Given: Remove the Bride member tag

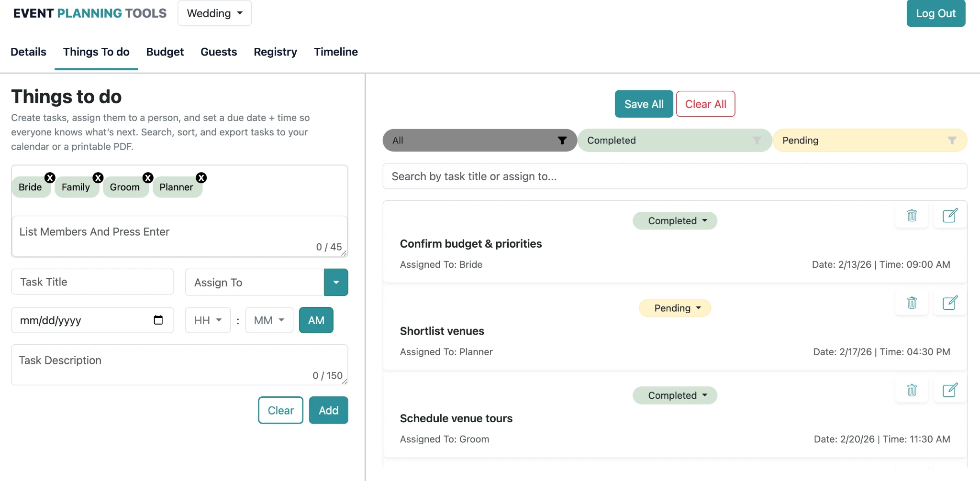Looking at the screenshot, I should pos(50,177).
